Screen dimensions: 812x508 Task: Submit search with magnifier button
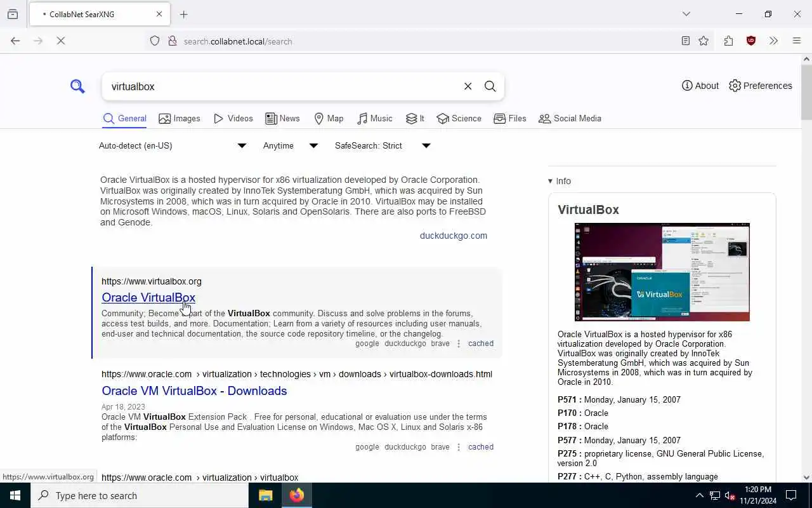(x=490, y=86)
